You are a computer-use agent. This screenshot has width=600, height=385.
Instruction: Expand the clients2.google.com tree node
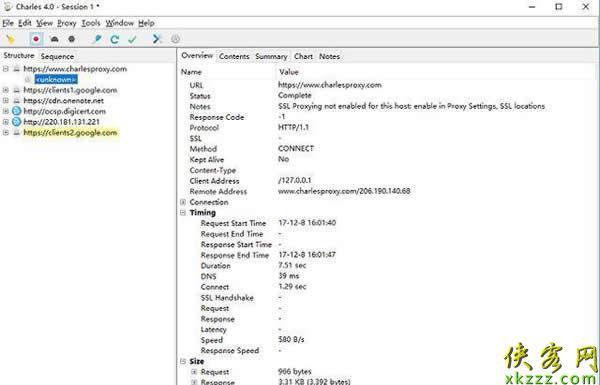coord(6,133)
